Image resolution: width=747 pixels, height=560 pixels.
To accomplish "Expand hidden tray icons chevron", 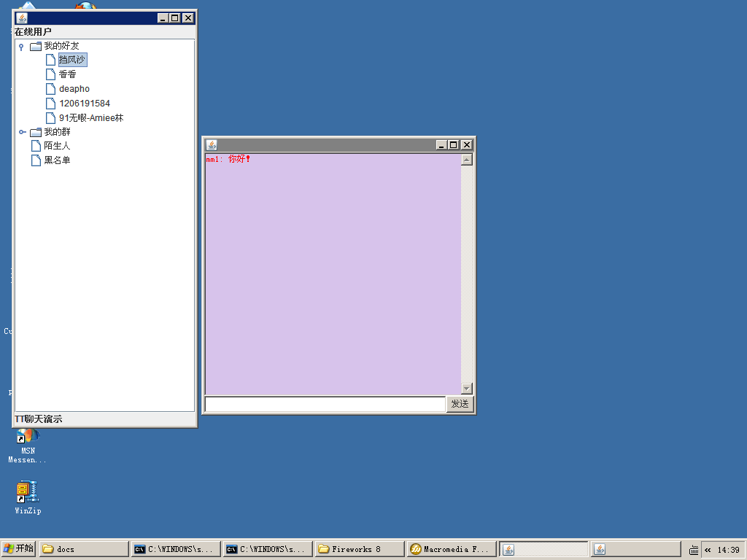I will [708, 550].
